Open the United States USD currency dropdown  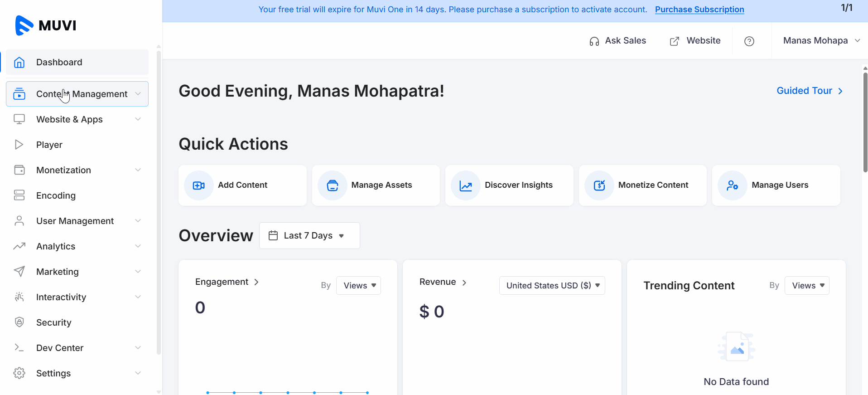552,286
